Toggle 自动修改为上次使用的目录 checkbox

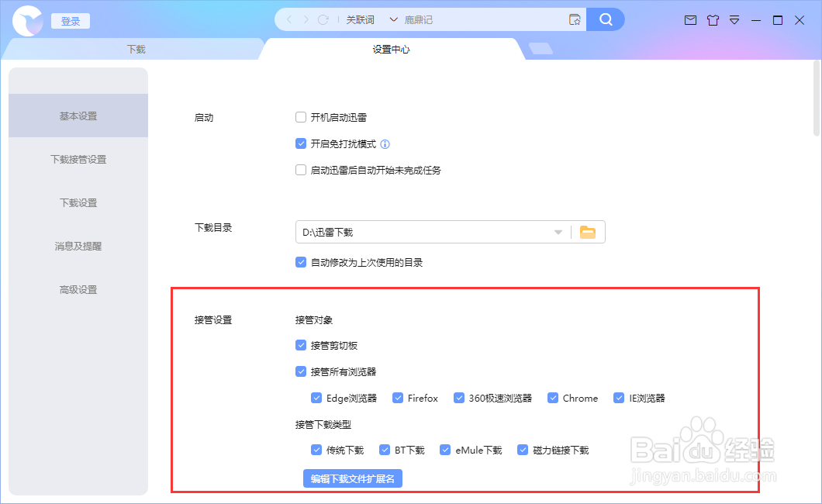301,262
